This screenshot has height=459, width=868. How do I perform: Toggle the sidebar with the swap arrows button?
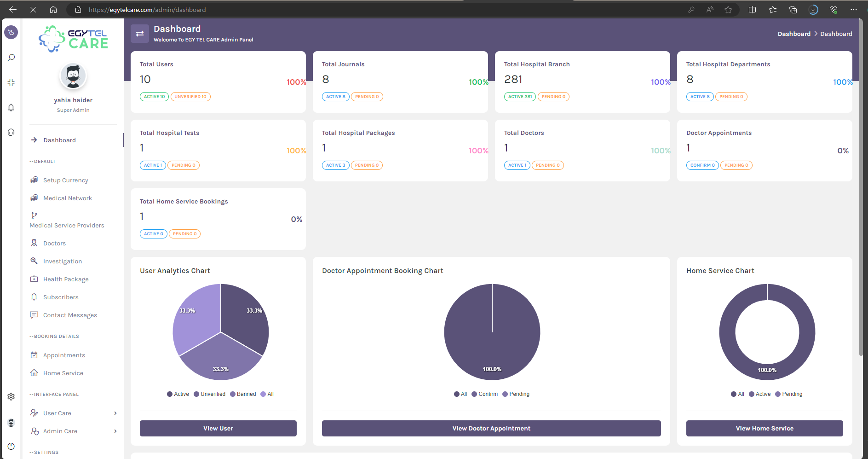[x=140, y=34]
